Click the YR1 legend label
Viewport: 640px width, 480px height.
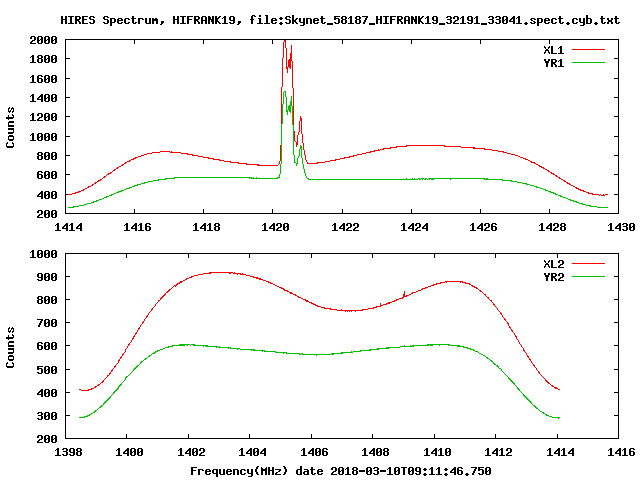(x=553, y=63)
